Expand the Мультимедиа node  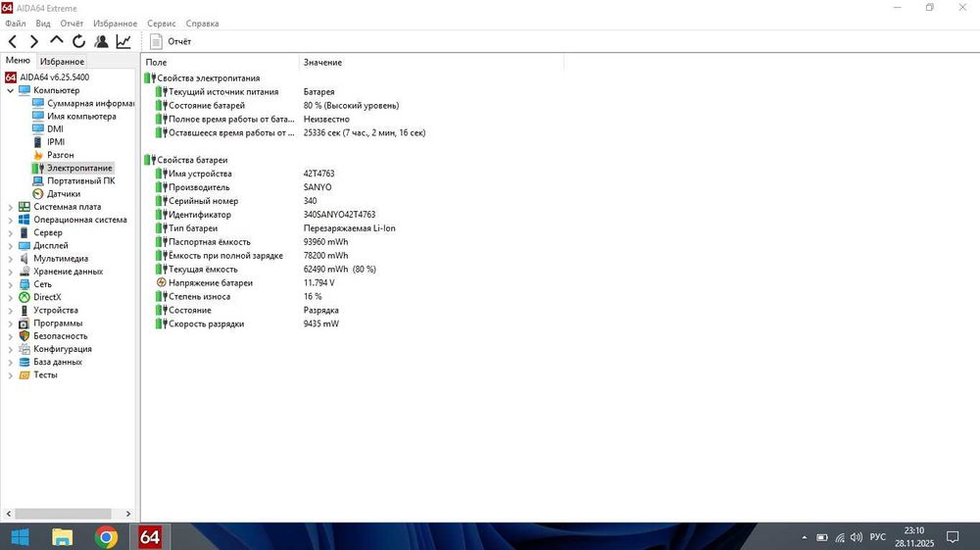[10, 259]
